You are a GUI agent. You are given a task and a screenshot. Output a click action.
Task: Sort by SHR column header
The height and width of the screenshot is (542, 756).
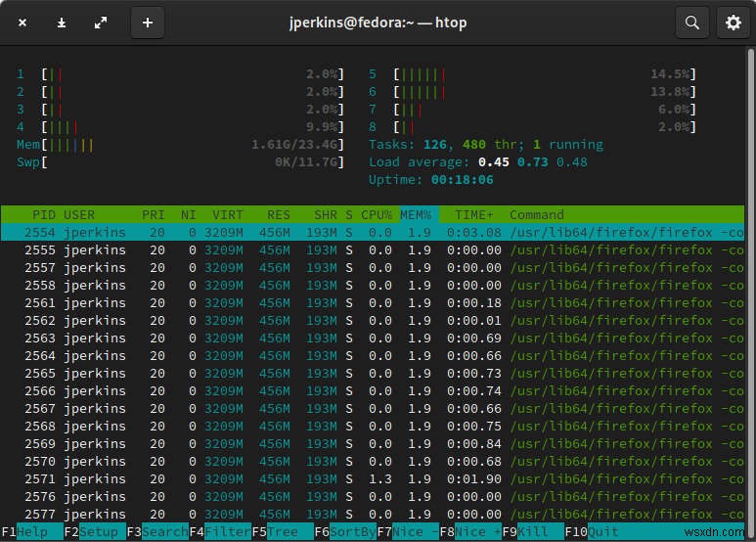[x=326, y=215]
